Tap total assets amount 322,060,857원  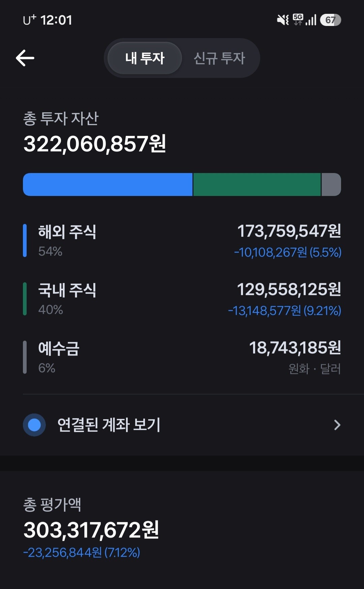coord(95,144)
